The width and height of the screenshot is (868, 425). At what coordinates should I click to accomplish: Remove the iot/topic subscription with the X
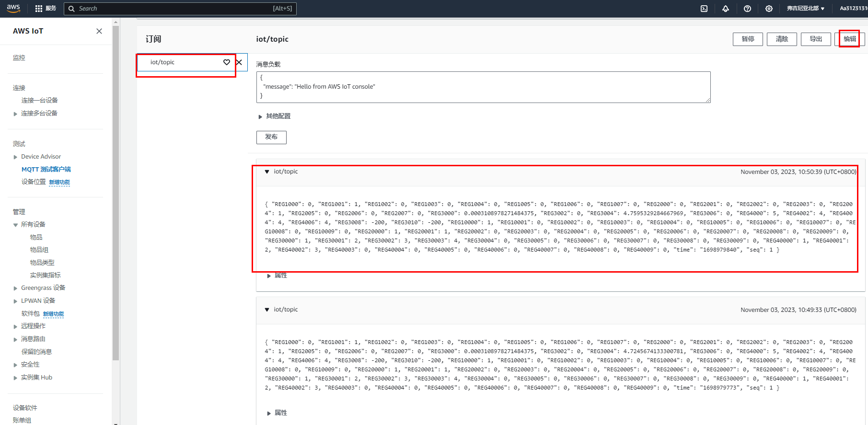(239, 62)
